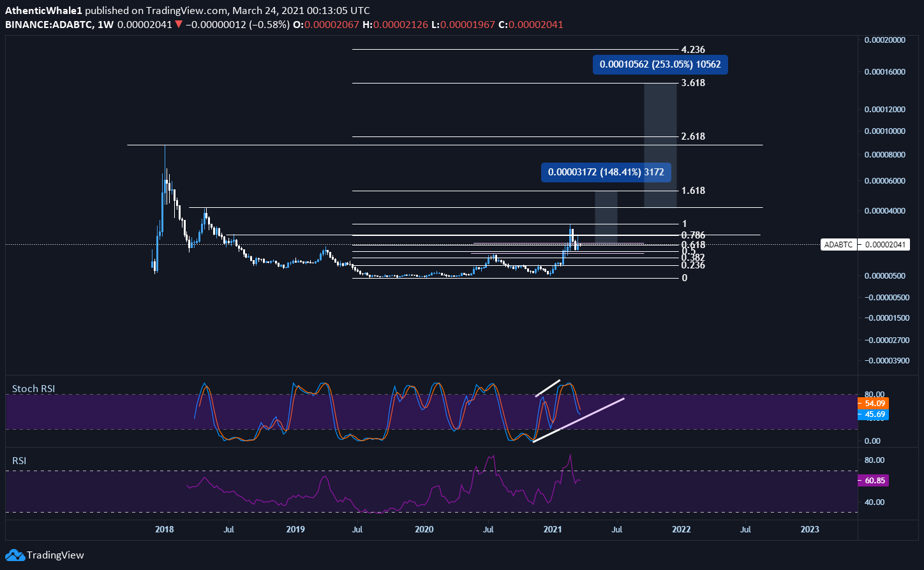Click the BINANCE:ADABTC symbol in header
924x570 pixels.
(x=48, y=25)
